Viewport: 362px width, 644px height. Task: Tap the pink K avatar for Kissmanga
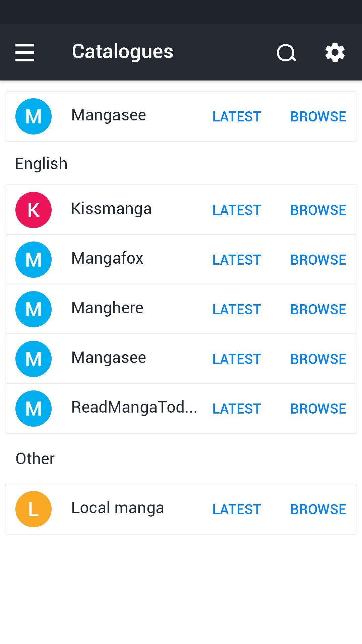34,210
